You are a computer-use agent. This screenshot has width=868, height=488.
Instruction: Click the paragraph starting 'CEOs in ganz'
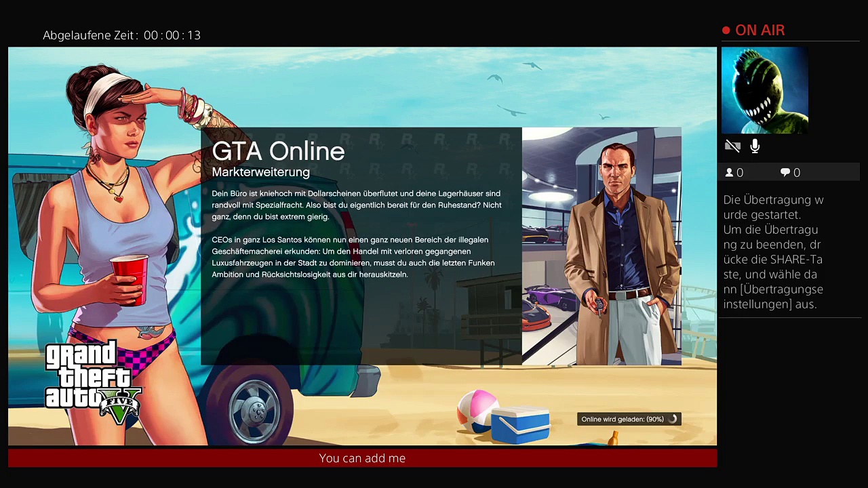point(353,257)
